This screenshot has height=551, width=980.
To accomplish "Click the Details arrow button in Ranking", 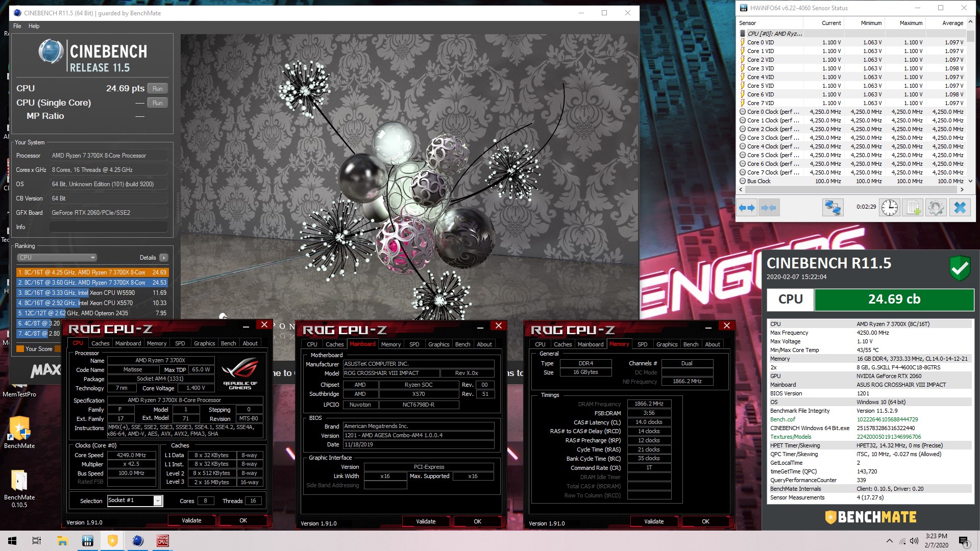I will pyautogui.click(x=163, y=258).
